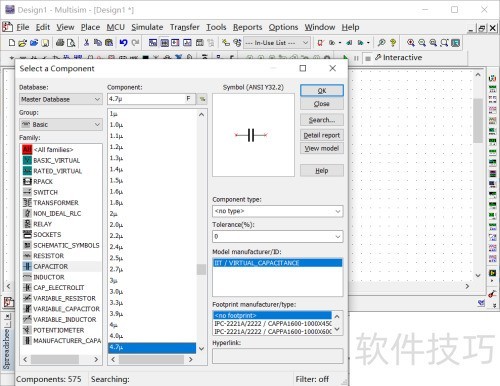Select POTENTIOMETER family
The height and width of the screenshot is (386, 500).
click(60, 330)
